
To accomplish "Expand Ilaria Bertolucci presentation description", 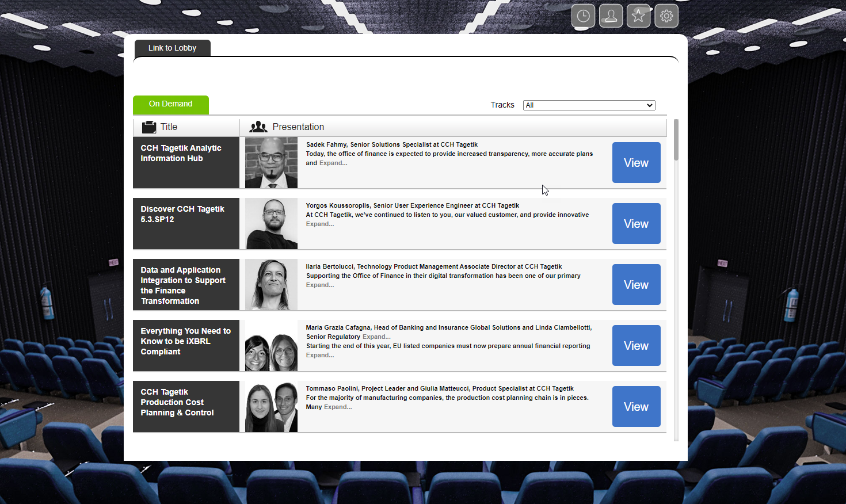I will click(319, 285).
